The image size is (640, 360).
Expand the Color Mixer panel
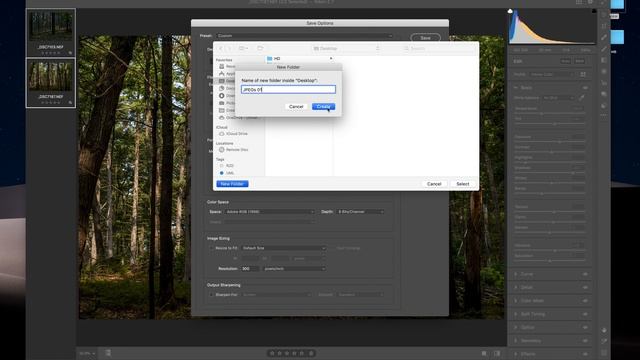[x=516, y=301]
